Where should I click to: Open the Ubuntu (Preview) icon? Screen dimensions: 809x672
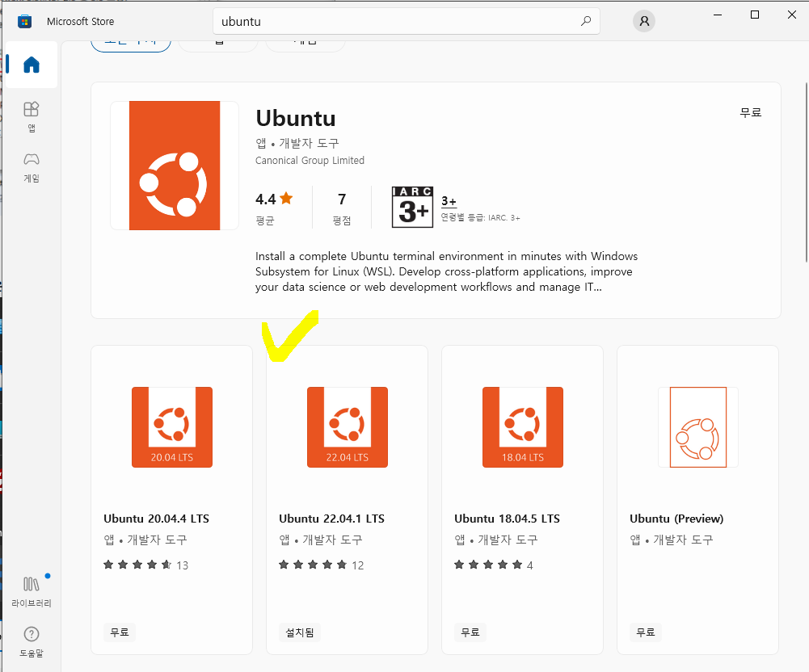(698, 427)
